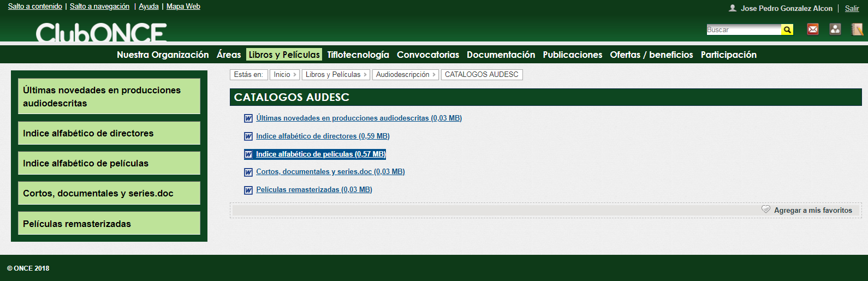Screen dimensions: 868x281
Task: Open the notebook icon in header
Action: pos(858,29)
